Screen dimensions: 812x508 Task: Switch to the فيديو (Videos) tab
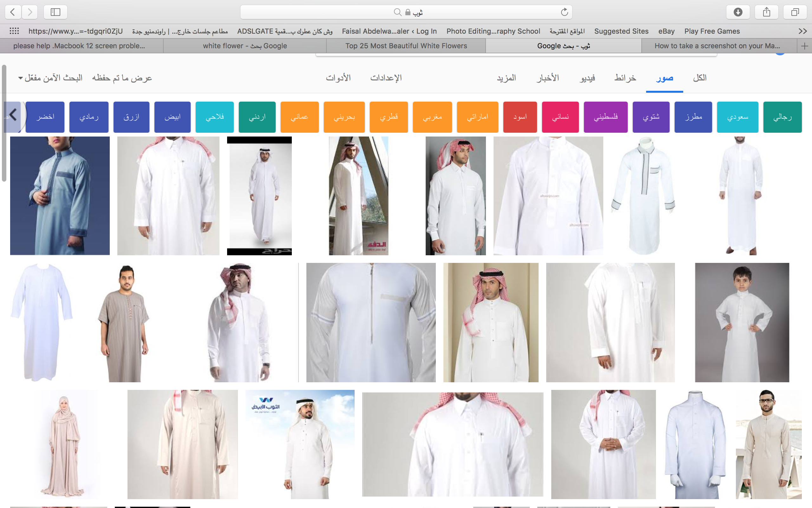587,78
